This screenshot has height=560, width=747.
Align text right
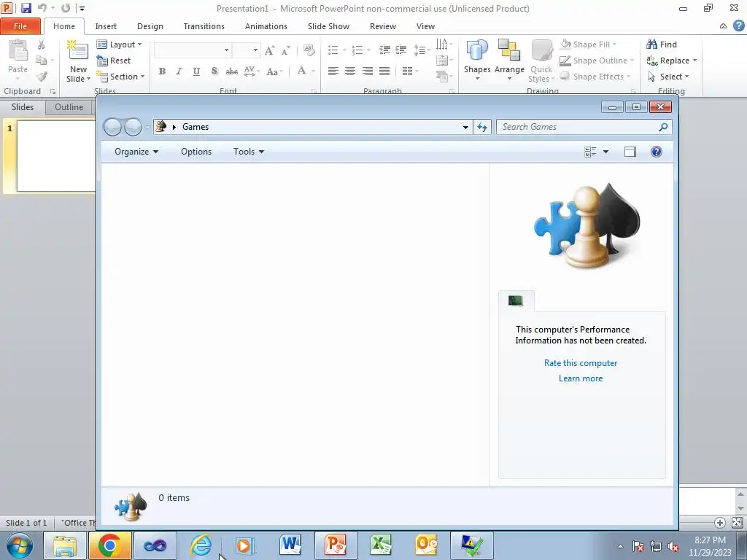click(368, 71)
